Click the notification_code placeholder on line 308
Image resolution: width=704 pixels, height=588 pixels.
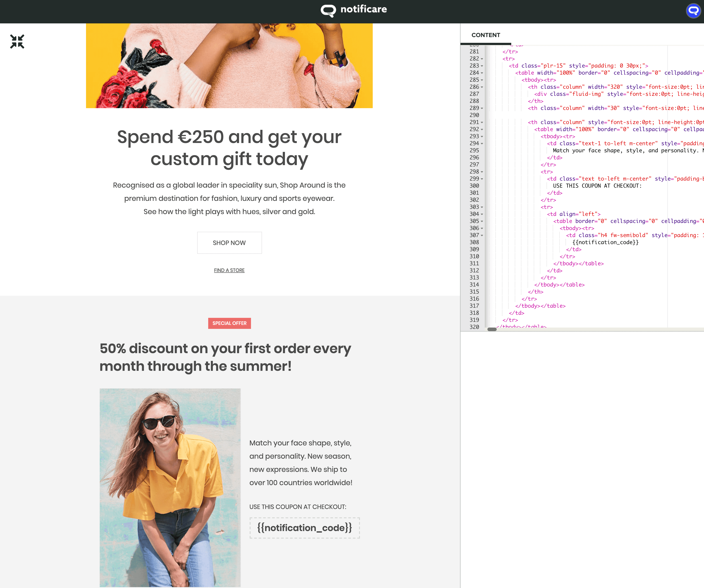605,242
